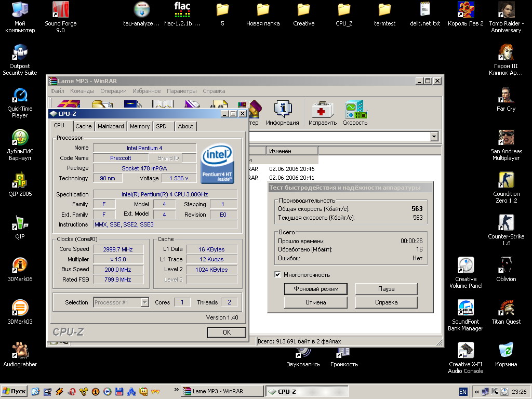Select the QuickTime Player desktop shortcut
Screen dimensions: 532x399
pos(20,102)
